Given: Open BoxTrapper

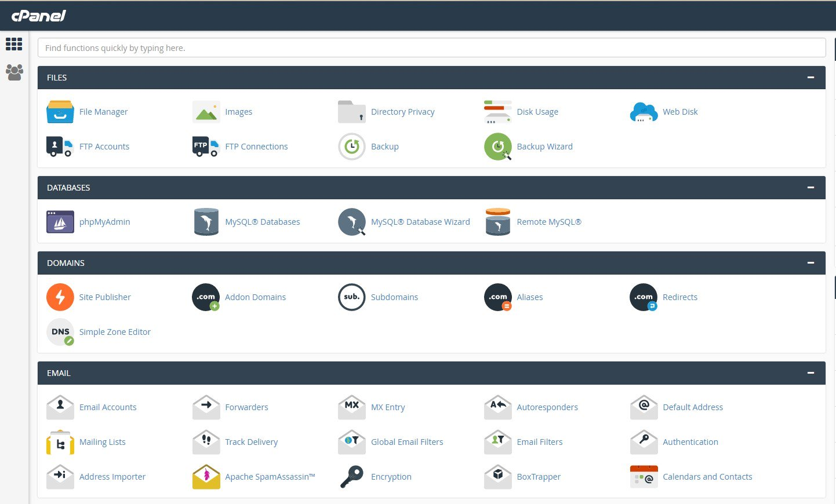Looking at the screenshot, I should pyautogui.click(x=539, y=476).
